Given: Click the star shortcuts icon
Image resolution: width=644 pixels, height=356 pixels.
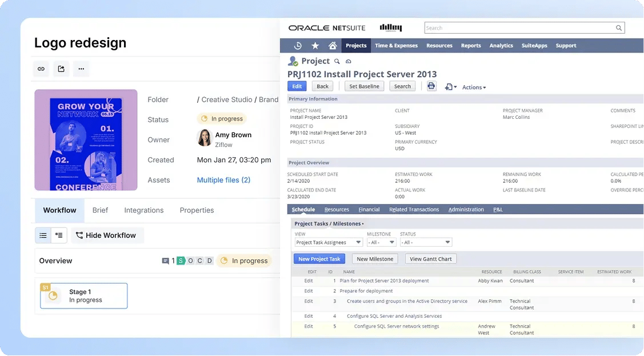Looking at the screenshot, I should (x=315, y=46).
